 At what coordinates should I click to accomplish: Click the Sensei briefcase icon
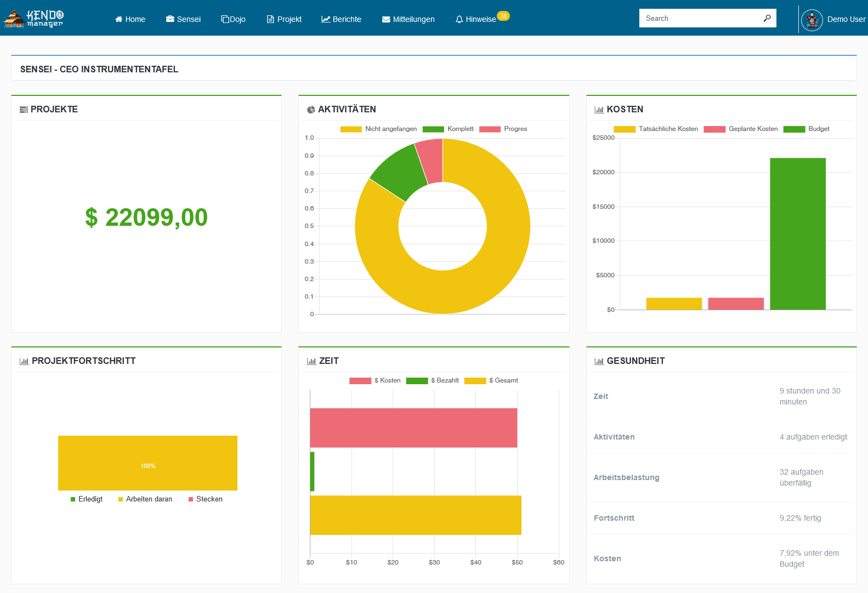(170, 19)
